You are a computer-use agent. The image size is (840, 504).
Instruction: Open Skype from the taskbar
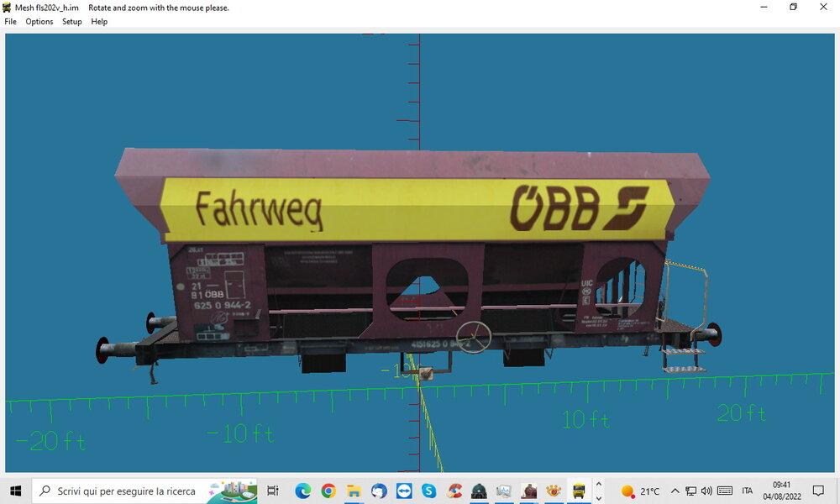tap(428, 491)
